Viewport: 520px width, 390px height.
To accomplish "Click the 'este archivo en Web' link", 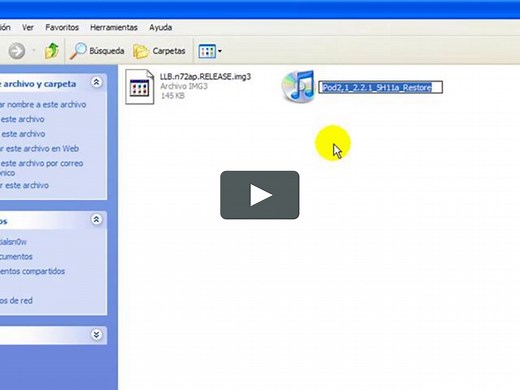I will tap(39, 149).
